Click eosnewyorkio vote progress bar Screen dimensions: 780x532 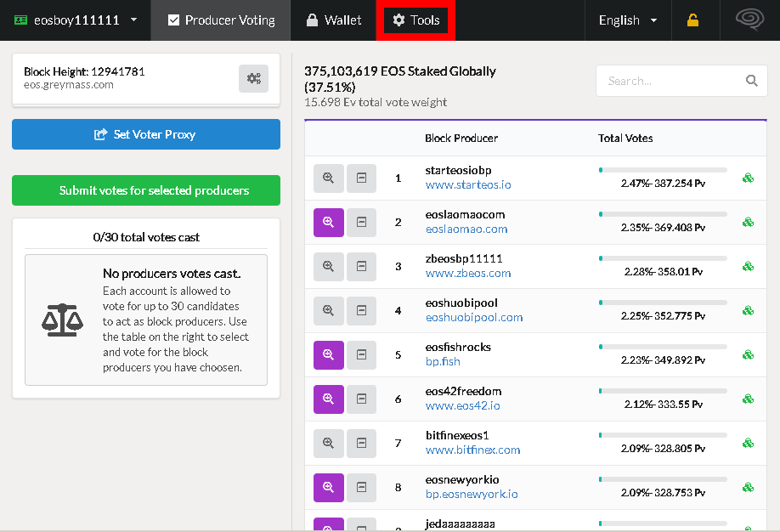pyautogui.click(x=663, y=479)
